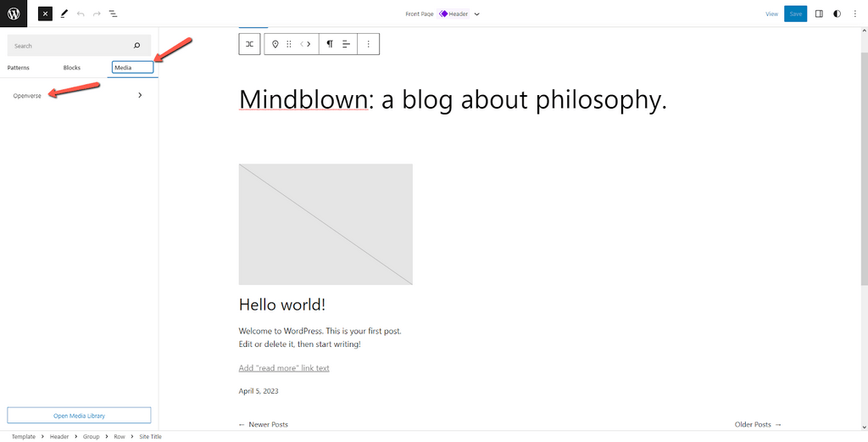Close the block inserter with X toggle

click(x=45, y=14)
